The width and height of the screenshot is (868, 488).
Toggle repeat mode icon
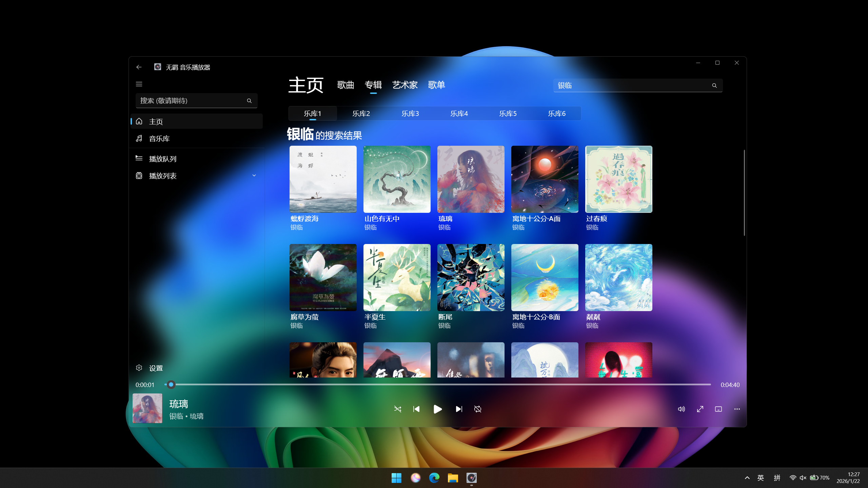click(478, 409)
